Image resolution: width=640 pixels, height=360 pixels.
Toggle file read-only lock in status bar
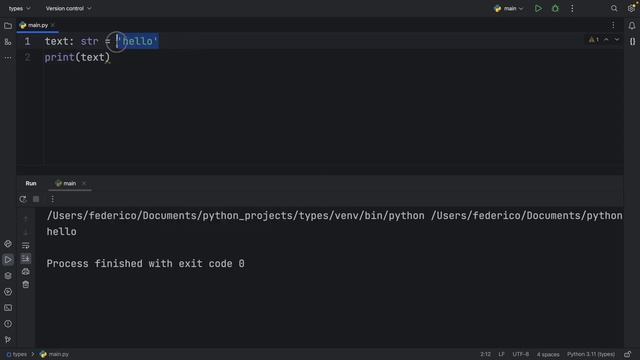point(627,354)
